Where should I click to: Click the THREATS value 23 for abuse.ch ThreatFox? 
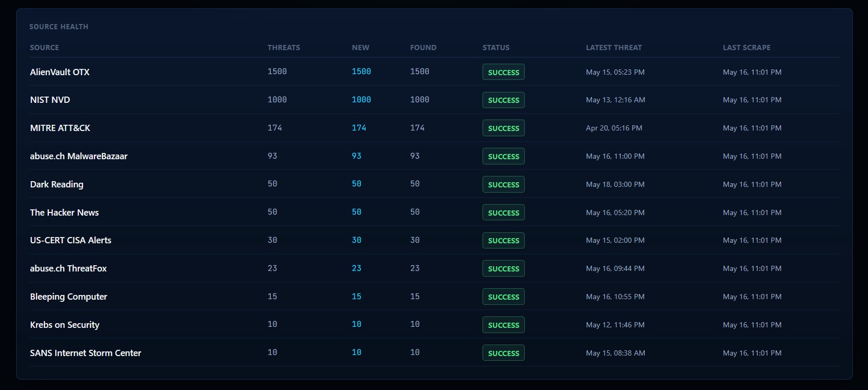click(x=272, y=268)
